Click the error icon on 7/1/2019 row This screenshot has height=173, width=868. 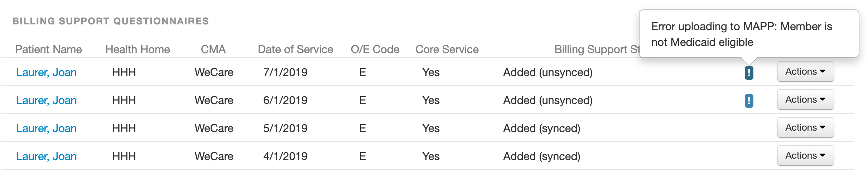(x=749, y=73)
